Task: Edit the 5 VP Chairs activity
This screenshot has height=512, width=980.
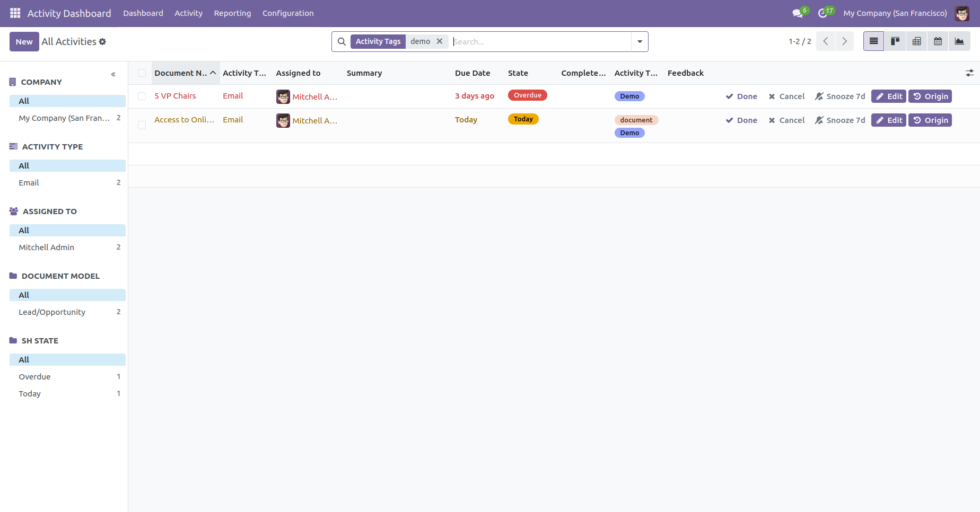Action: coord(889,96)
